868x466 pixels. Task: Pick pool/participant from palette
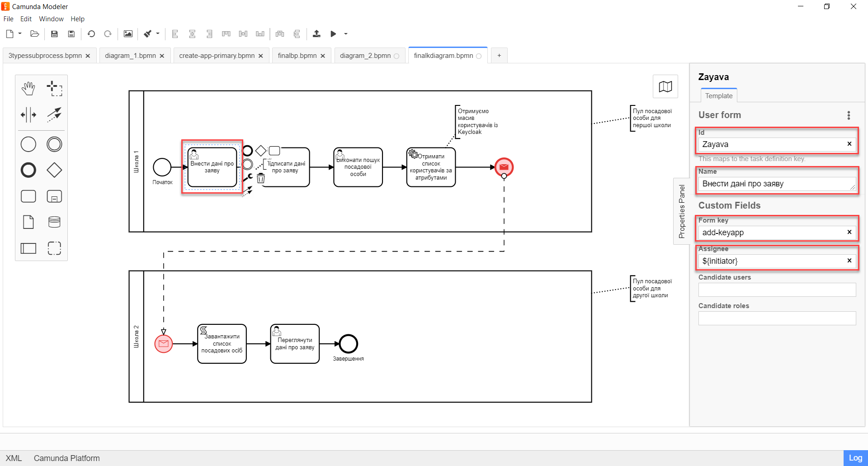coord(28,248)
